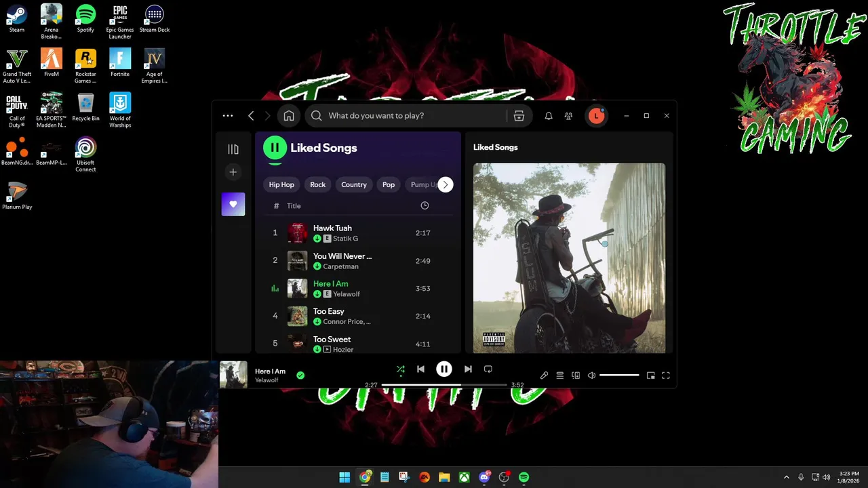Create a new playlist with plus icon
The image size is (868, 488).
pyautogui.click(x=233, y=172)
